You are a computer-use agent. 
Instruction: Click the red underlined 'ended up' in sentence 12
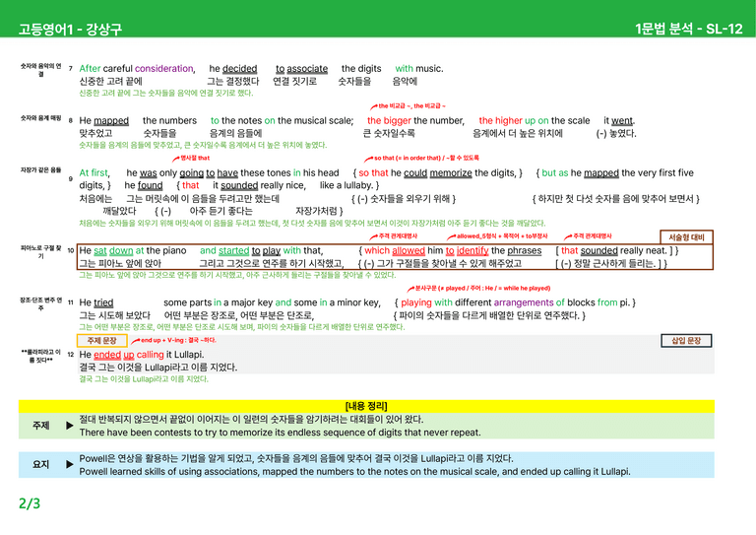(114, 355)
